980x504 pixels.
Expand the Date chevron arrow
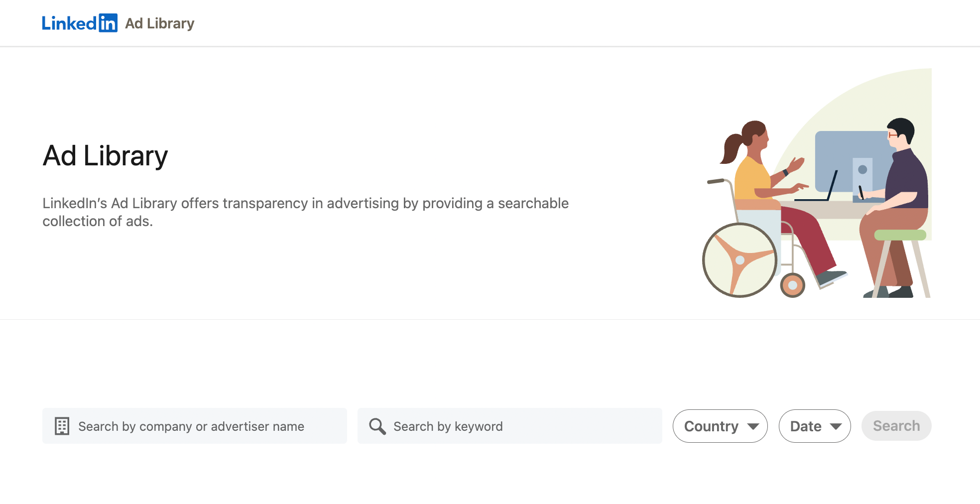tap(836, 426)
